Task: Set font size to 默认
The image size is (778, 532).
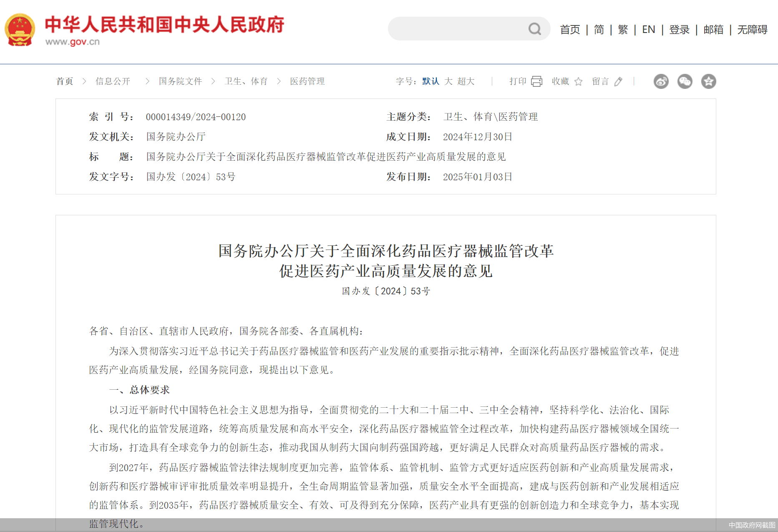Action: click(430, 81)
